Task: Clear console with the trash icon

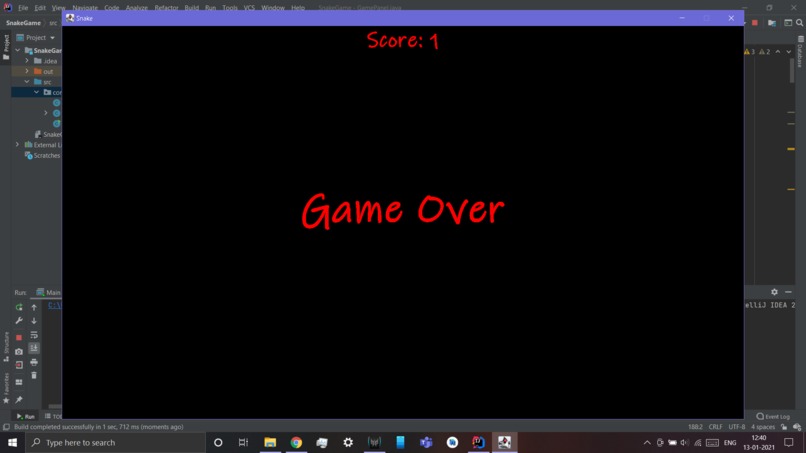Action: pos(34,375)
